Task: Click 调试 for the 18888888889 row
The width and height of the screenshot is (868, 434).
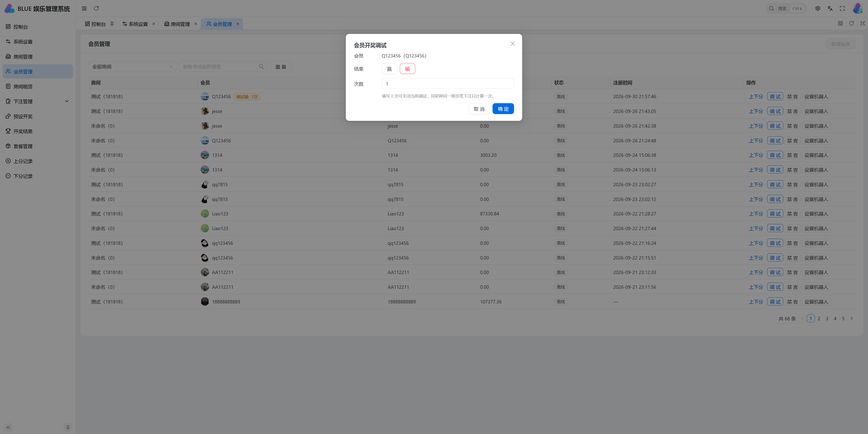Action: 775,302
